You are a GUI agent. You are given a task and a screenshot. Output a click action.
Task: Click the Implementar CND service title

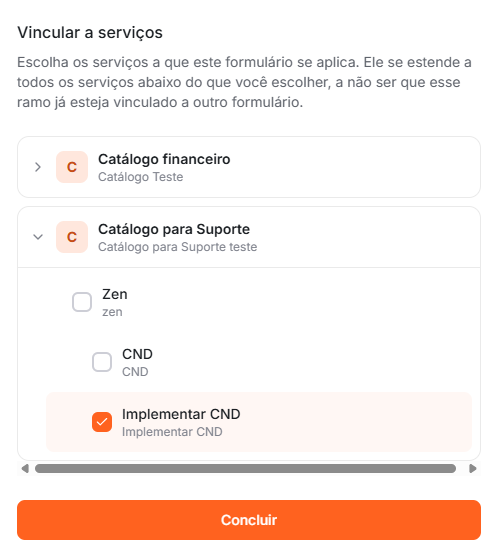coord(181,414)
